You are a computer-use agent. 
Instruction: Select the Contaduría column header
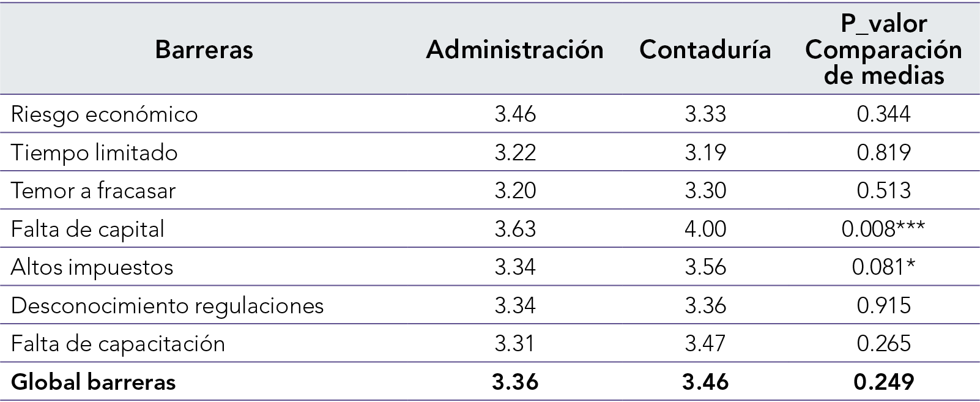click(x=705, y=50)
